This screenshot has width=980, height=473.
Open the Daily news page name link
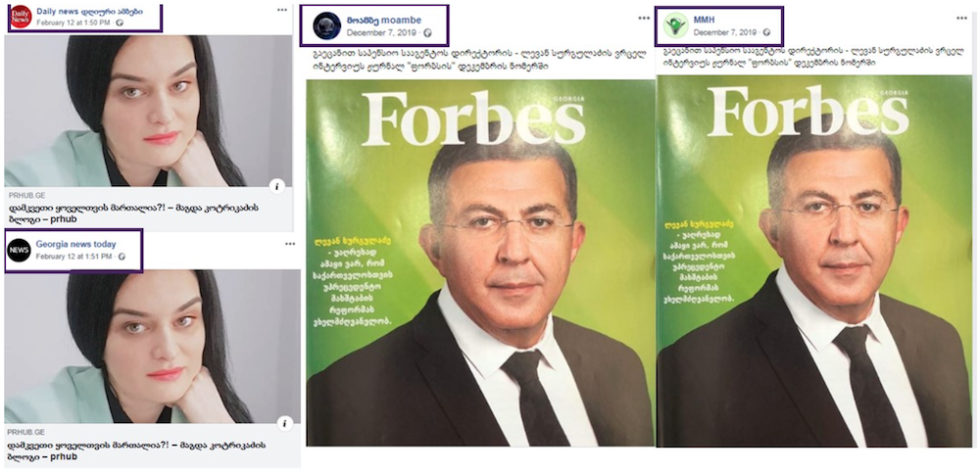[89, 11]
